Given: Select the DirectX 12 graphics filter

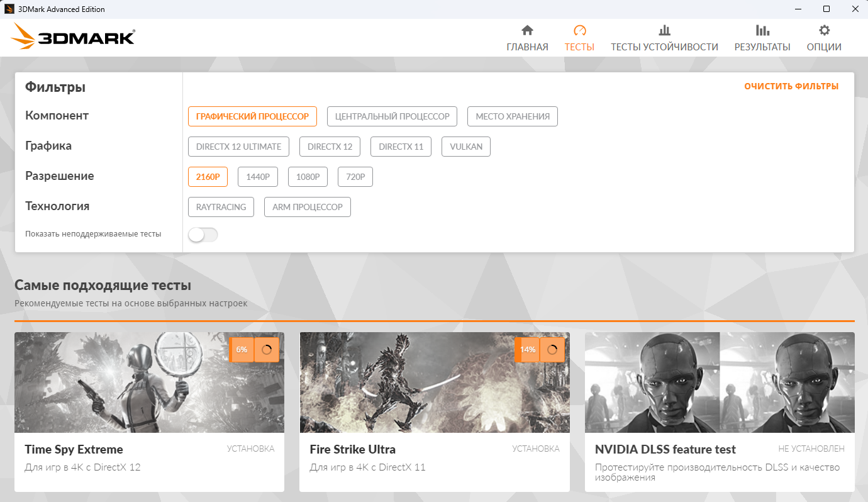Looking at the screenshot, I should pos(330,147).
